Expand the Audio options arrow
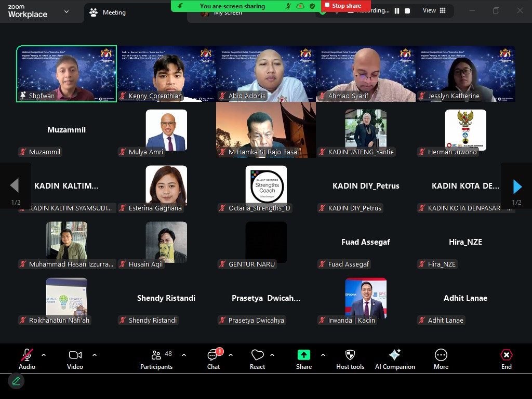Screen dimensions: 532x399 click(44, 355)
